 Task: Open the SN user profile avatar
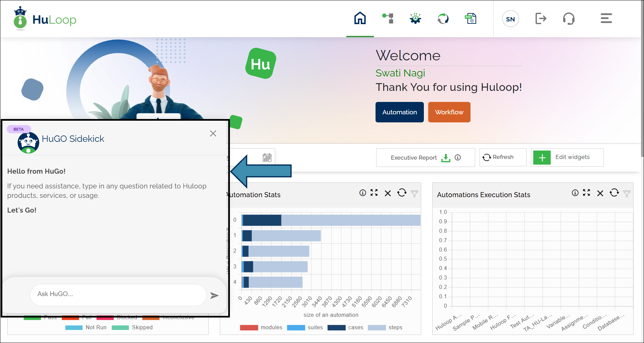tap(510, 19)
